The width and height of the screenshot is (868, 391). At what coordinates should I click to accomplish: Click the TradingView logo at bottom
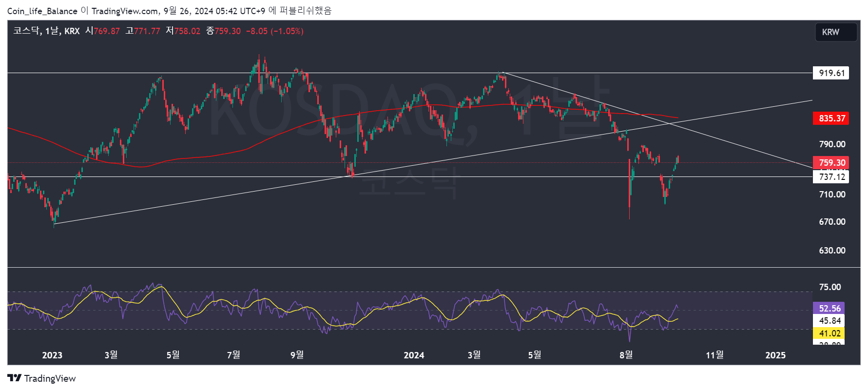tap(41, 378)
